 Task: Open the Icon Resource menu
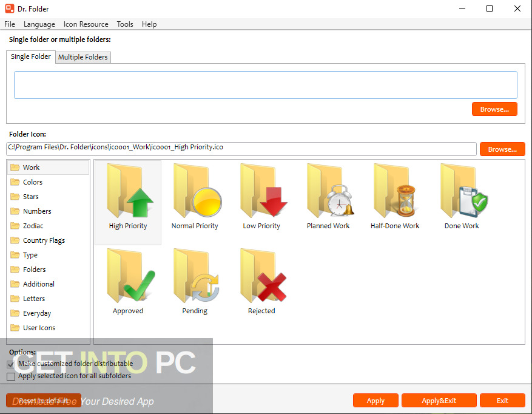click(x=86, y=24)
